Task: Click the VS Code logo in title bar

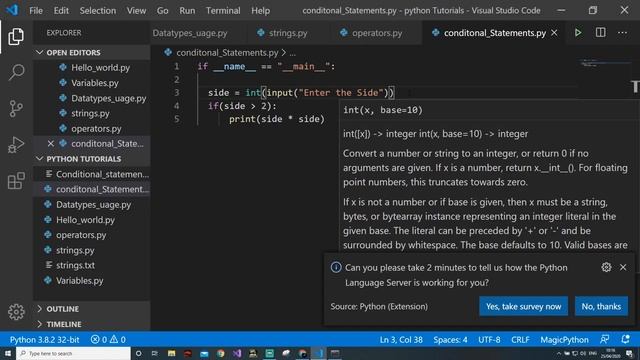Action: (12, 10)
